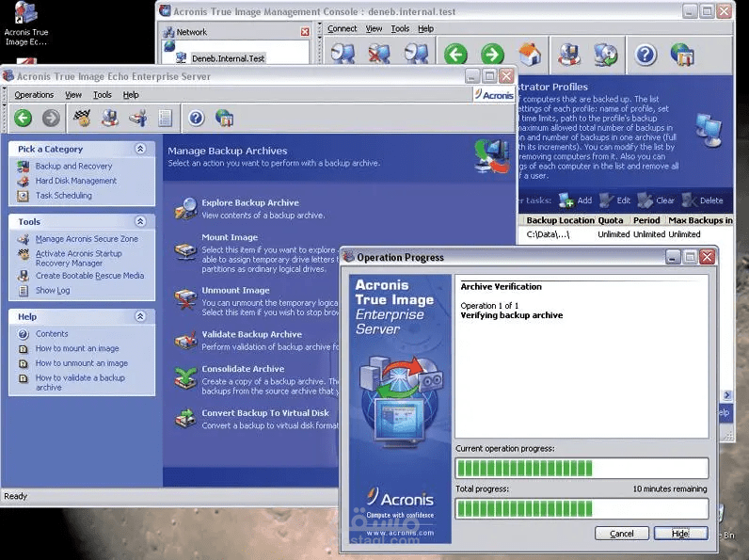Click the Unmount Image icon with red X
The height and width of the screenshot is (560, 749).
tap(185, 299)
